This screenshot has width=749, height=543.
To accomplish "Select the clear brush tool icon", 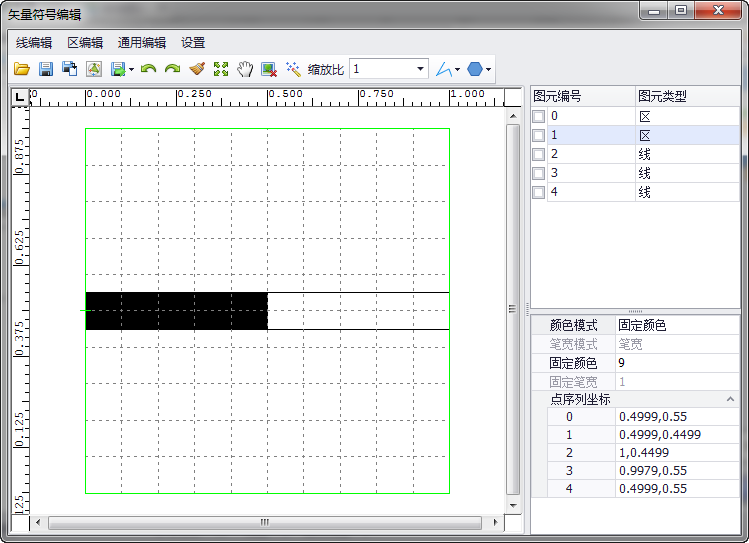I will [x=197, y=69].
